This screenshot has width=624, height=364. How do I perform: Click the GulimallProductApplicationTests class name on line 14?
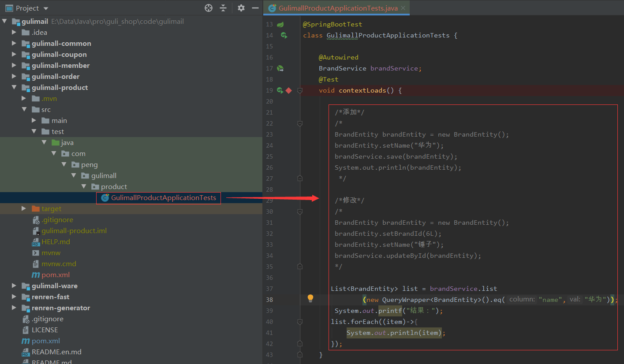pyautogui.click(x=388, y=35)
